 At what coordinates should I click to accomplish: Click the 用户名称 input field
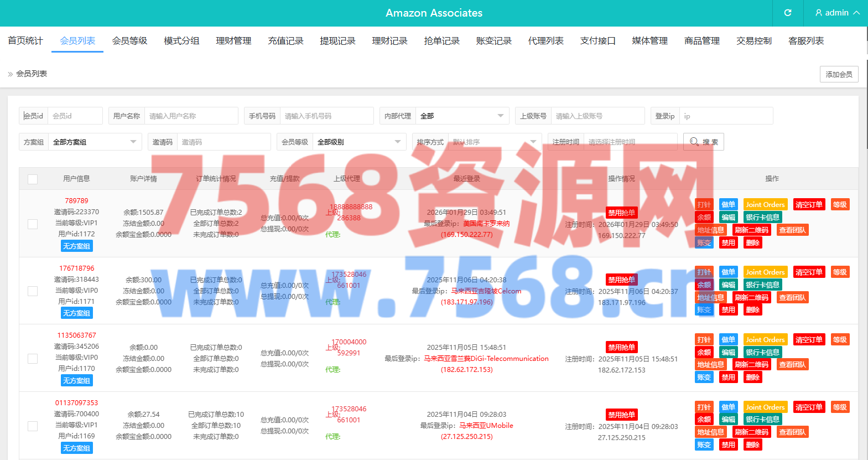191,116
